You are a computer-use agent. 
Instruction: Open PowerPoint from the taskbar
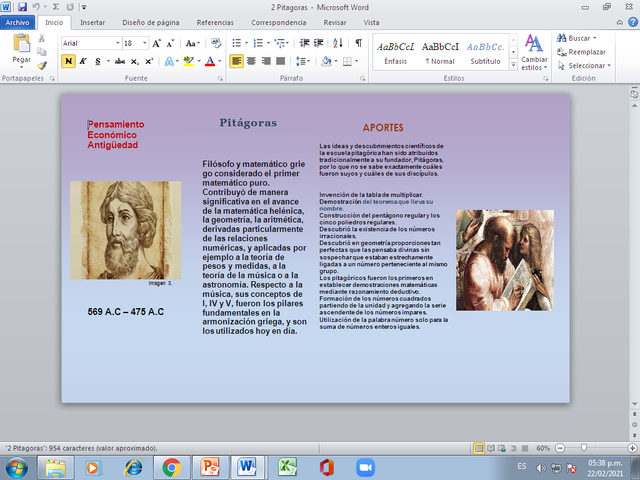pyautogui.click(x=209, y=466)
